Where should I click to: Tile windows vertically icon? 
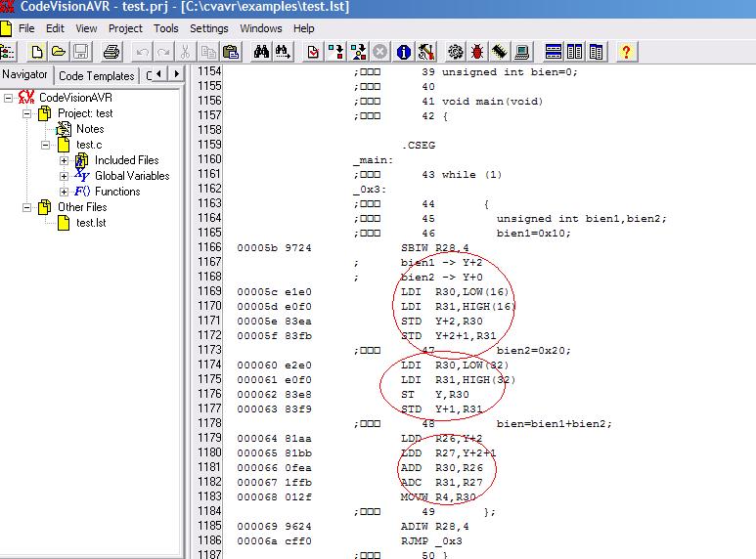pyautogui.click(x=575, y=52)
